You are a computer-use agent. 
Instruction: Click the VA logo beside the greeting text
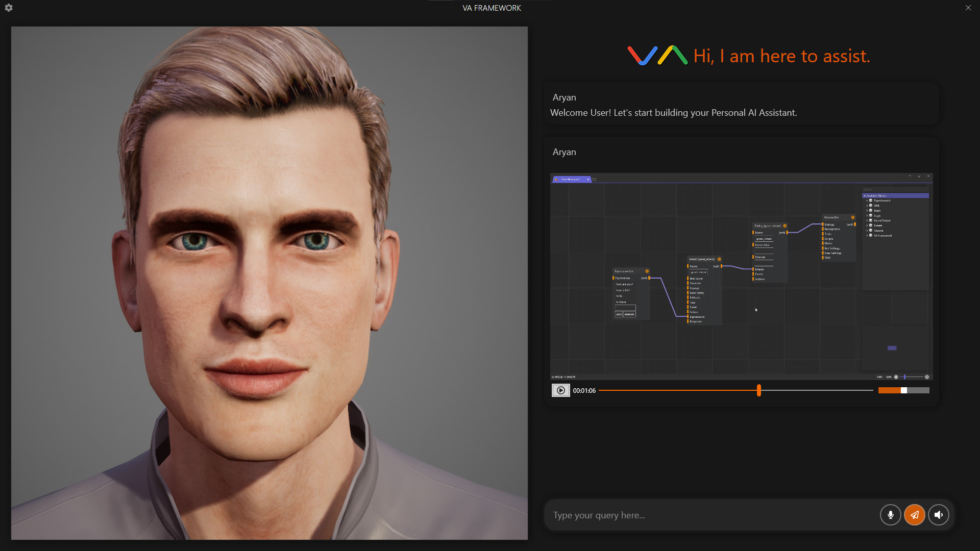coord(657,56)
